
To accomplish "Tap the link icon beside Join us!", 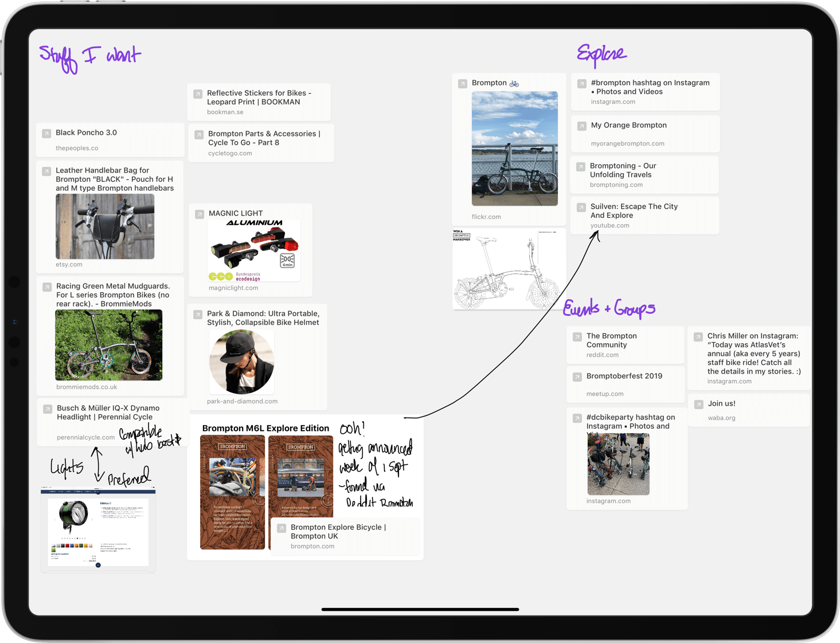I will [x=698, y=405].
